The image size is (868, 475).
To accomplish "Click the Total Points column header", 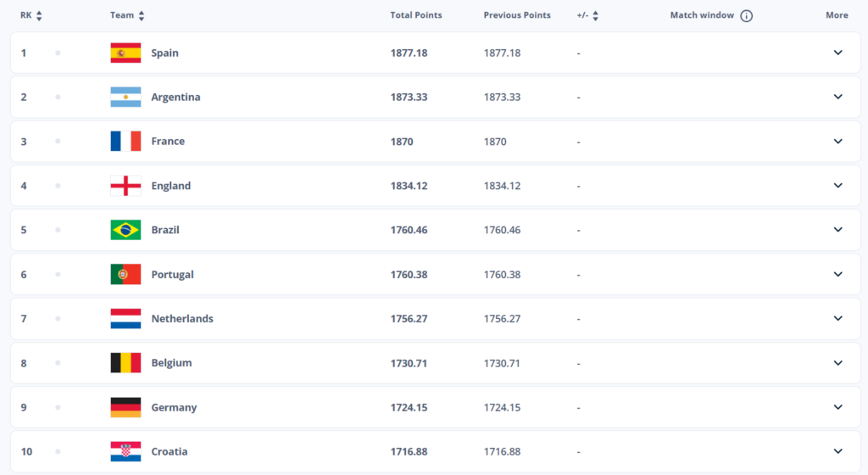I will tap(415, 15).
